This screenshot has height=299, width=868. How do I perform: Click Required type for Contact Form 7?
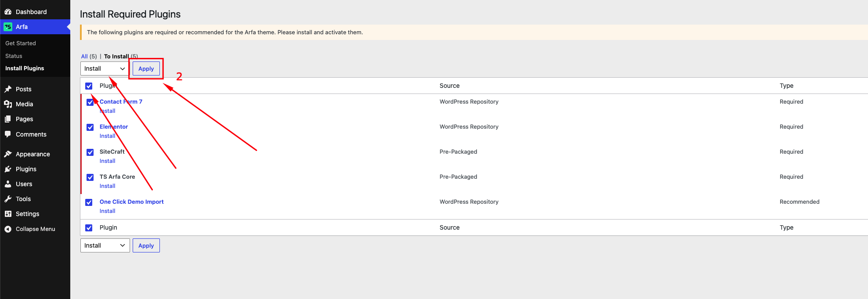tap(792, 101)
